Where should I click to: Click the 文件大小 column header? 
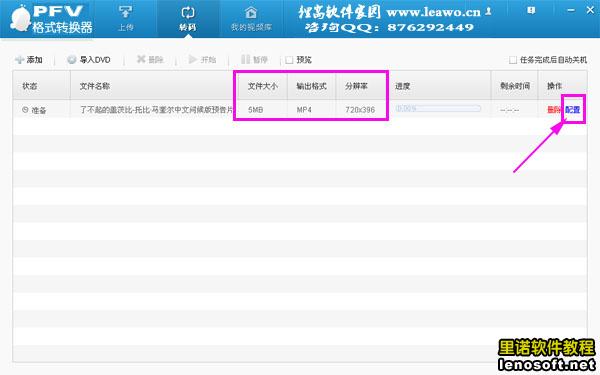point(262,86)
